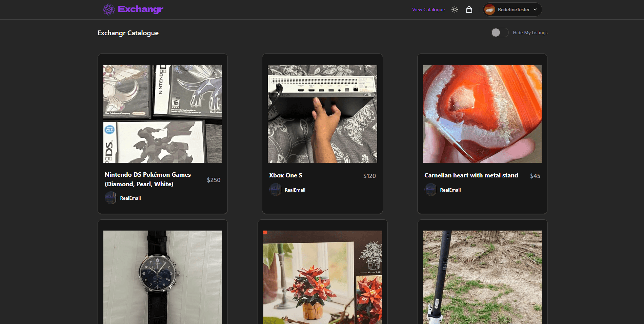Click the $120 price on the Xbox One S card
644x324 pixels.
tap(369, 176)
